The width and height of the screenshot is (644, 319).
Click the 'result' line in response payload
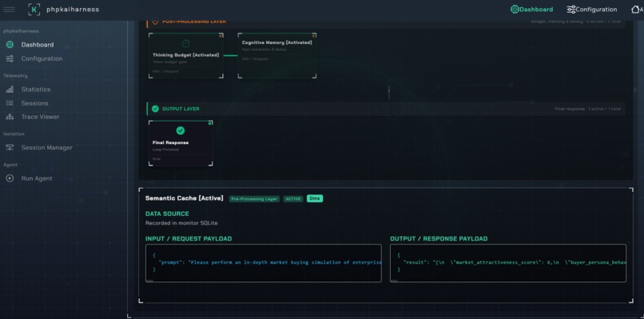pyautogui.click(x=515, y=262)
